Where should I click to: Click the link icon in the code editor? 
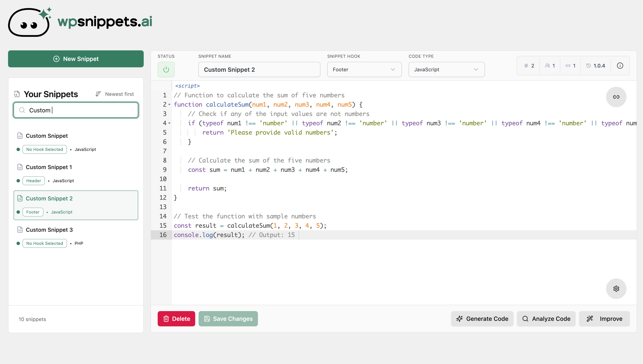tap(616, 97)
